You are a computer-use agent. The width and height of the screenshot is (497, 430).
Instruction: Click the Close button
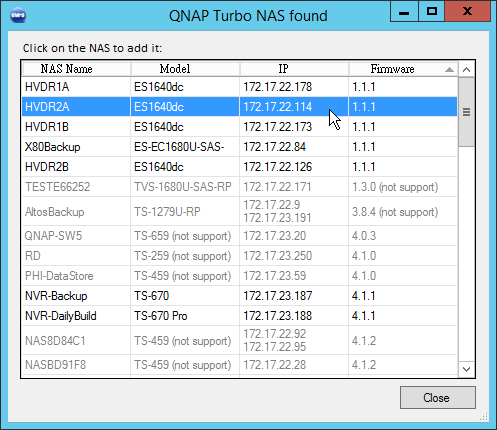pyautogui.click(x=438, y=397)
